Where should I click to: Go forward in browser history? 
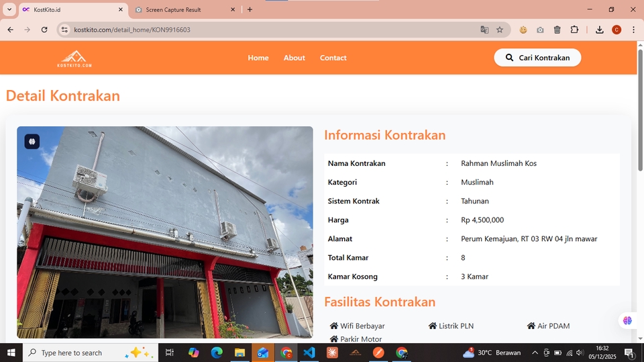27,30
